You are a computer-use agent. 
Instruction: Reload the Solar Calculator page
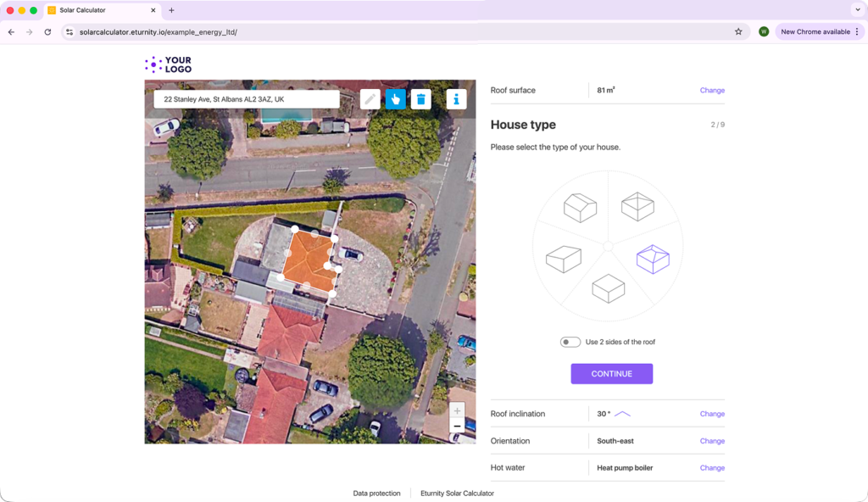click(47, 32)
